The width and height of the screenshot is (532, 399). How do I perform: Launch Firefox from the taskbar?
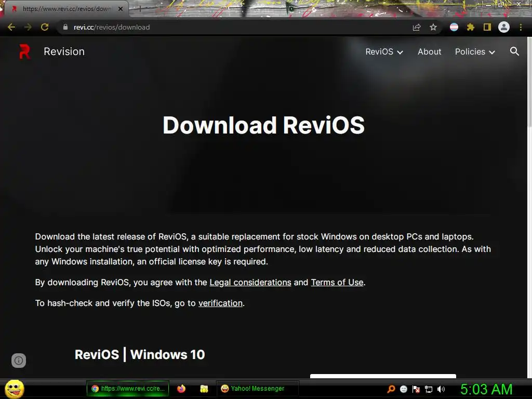click(181, 389)
